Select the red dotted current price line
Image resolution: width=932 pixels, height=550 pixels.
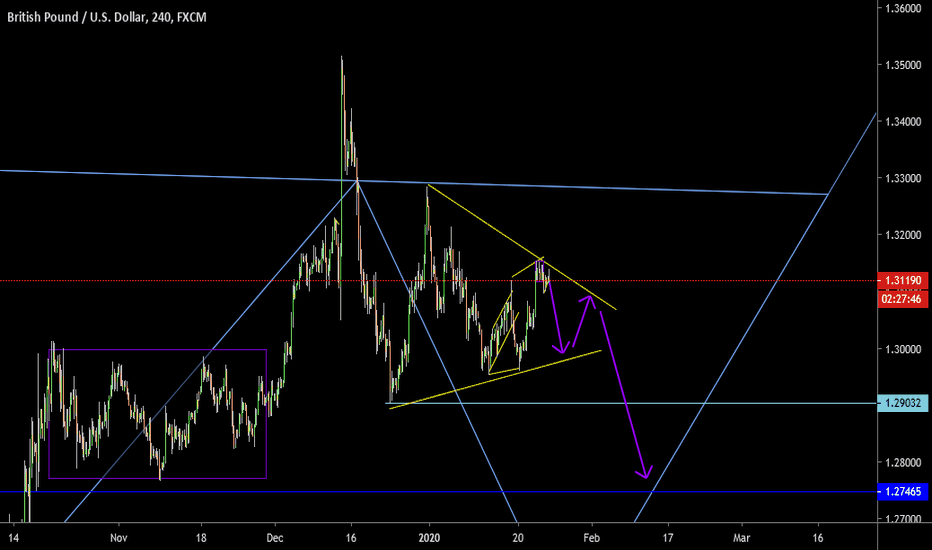[x=200, y=281]
